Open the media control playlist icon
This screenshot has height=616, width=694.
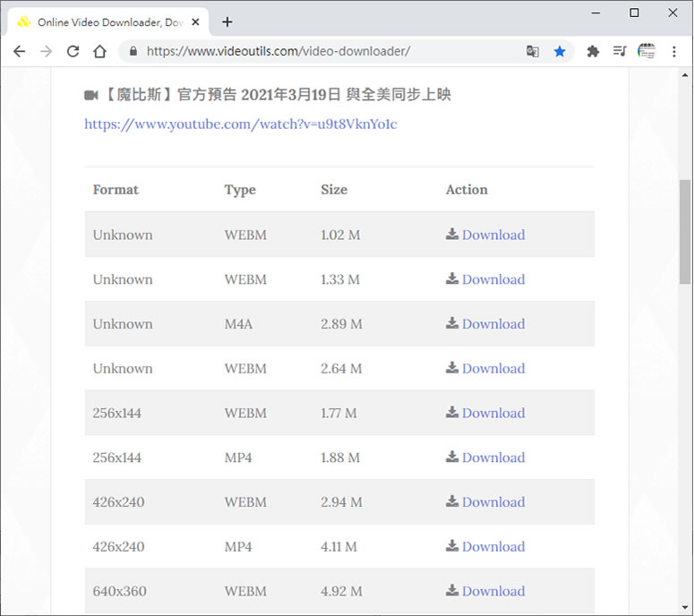point(620,52)
